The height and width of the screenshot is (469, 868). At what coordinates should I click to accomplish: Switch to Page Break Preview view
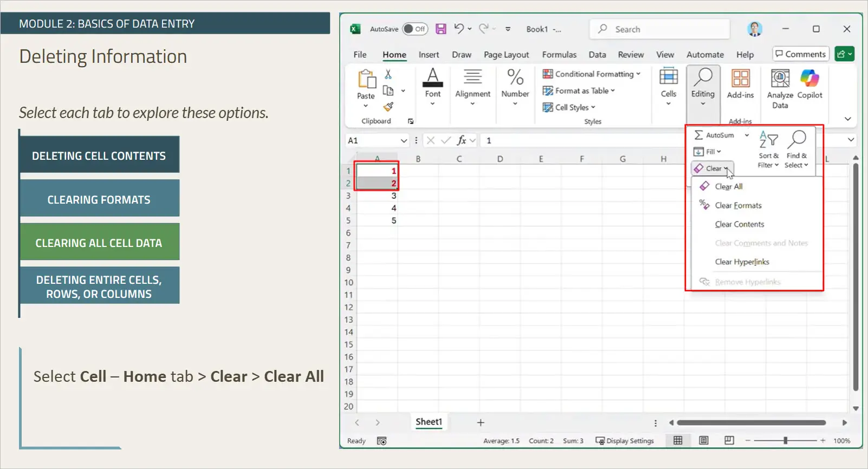[x=729, y=440]
